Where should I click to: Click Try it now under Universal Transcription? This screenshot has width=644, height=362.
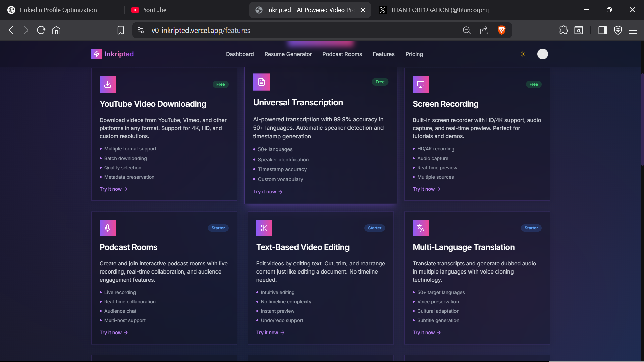point(268,192)
